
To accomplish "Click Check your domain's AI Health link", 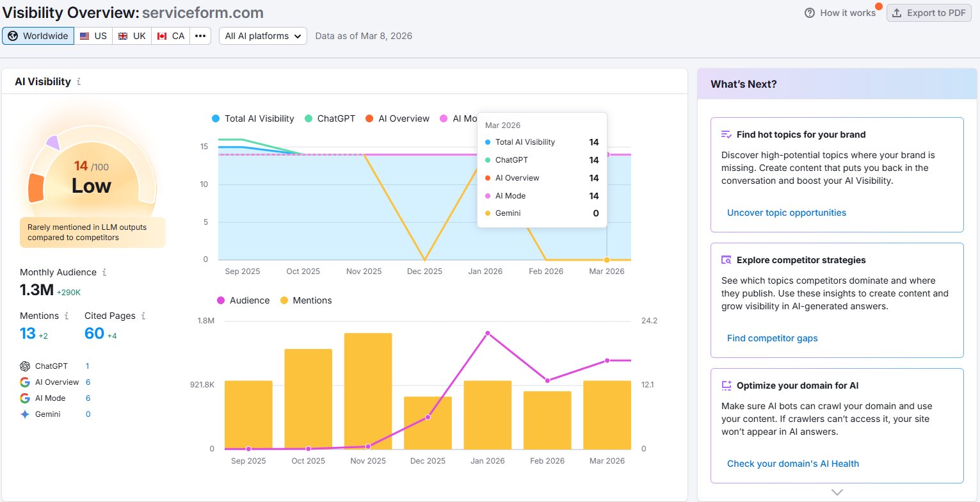I will (x=793, y=464).
